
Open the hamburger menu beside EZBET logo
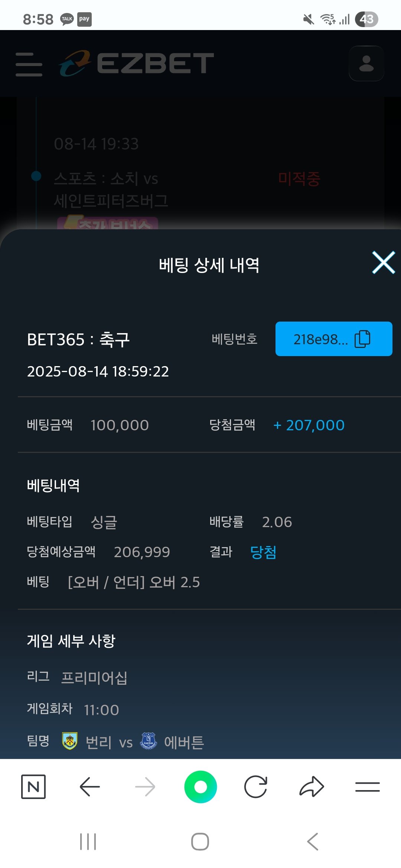click(x=29, y=64)
